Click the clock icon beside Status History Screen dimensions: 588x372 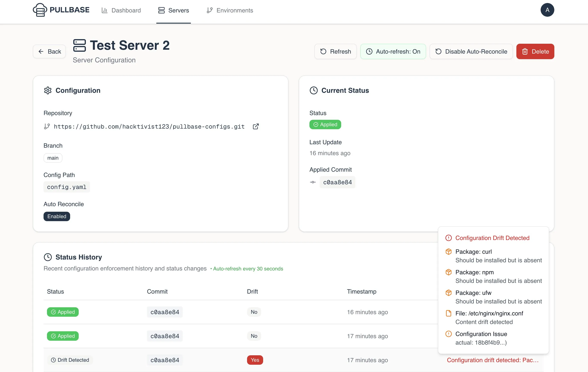(x=48, y=257)
